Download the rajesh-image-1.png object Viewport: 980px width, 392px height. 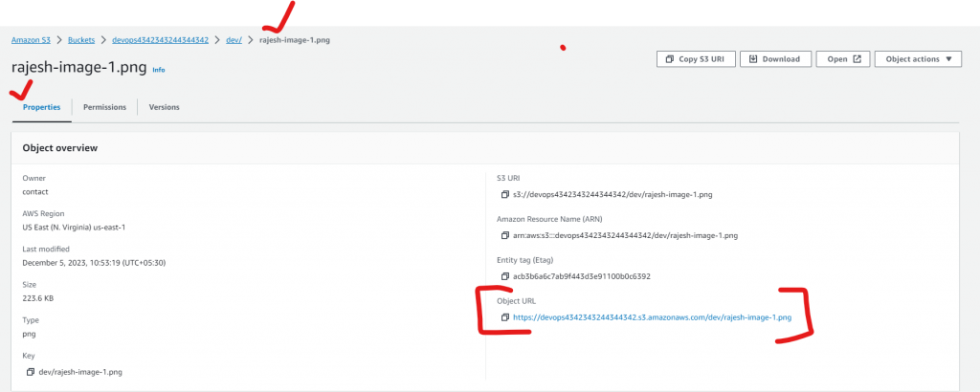[774, 59]
